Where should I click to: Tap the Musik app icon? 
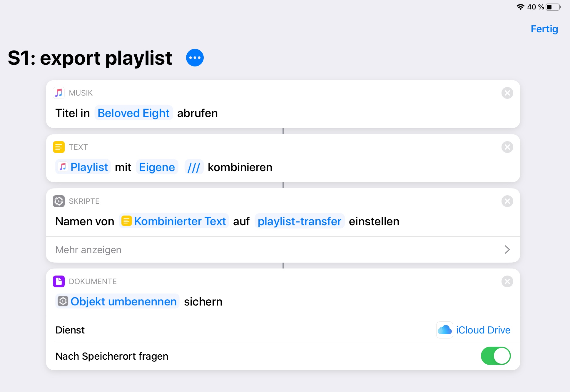click(x=59, y=93)
